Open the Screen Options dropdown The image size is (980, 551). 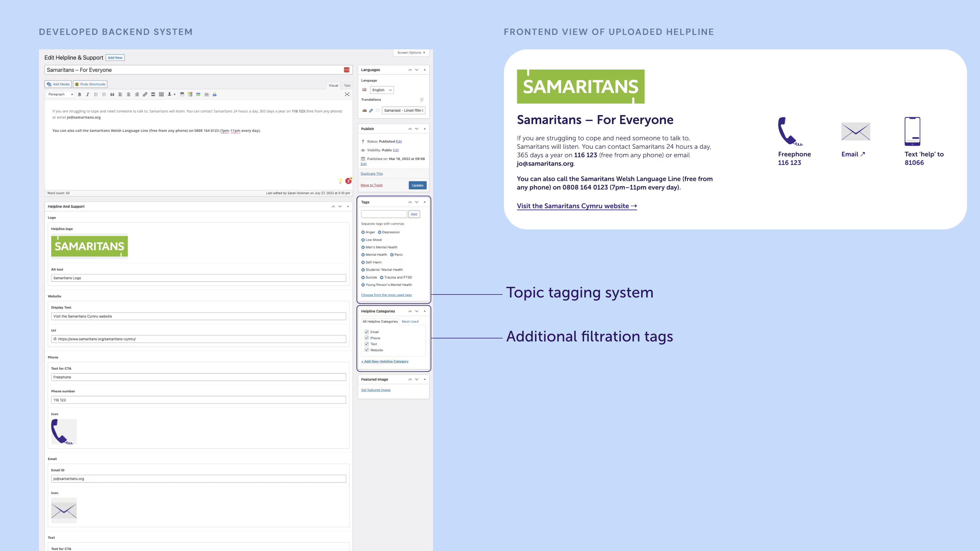pos(411,52)
